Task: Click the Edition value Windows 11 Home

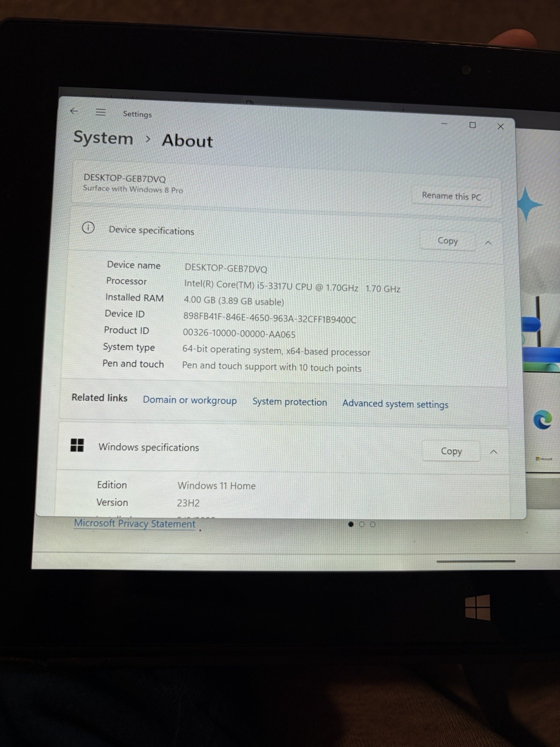Action: [217, 486]
